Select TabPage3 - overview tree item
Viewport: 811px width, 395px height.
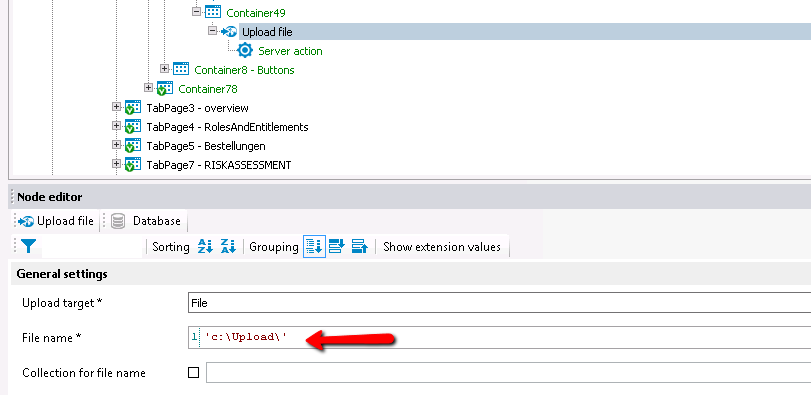(x=198, y=108)
